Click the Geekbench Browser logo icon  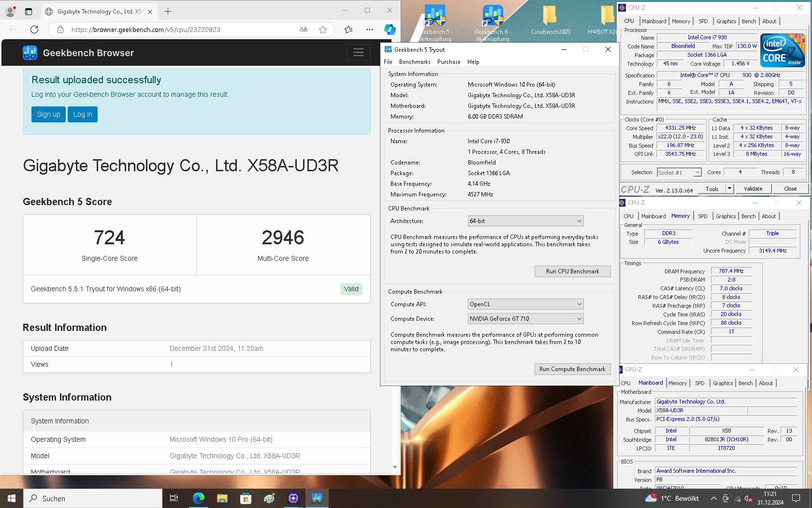click(x=30, y=53)
